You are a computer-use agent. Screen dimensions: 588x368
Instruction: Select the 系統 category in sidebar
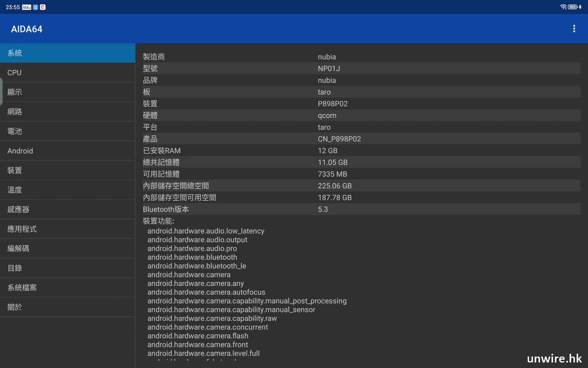(68, 53)
